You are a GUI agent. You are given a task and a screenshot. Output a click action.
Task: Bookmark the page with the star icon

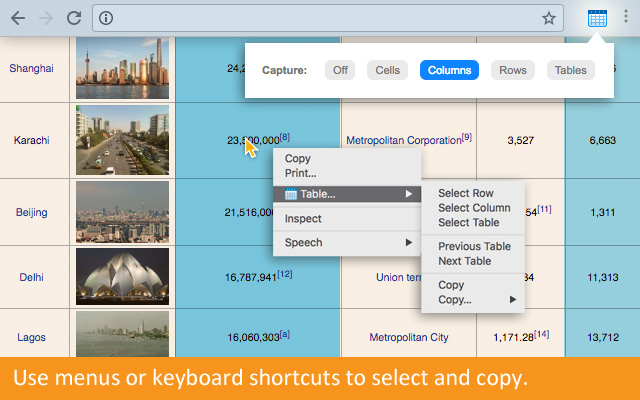[x=549, y=18]
